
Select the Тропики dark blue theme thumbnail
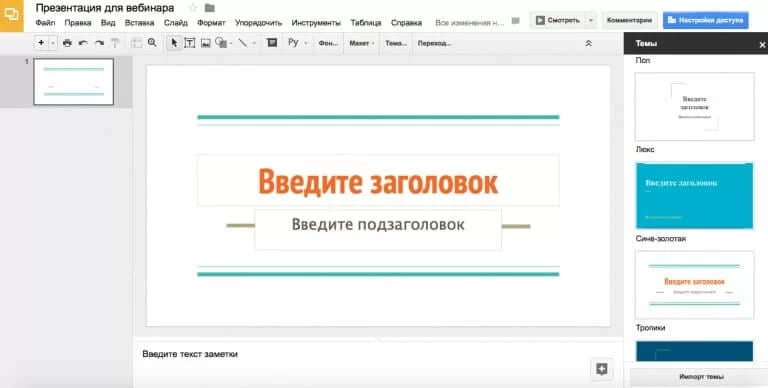pos(695,351)
